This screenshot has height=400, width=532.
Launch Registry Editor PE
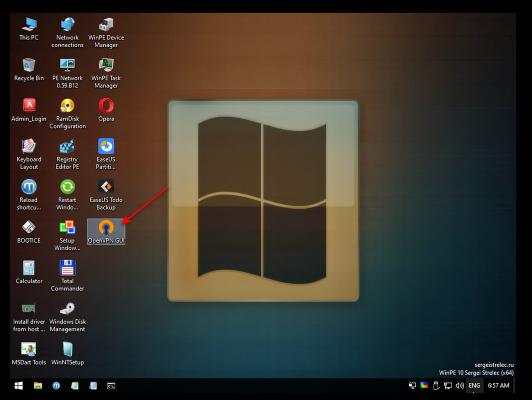click(67, 154)
